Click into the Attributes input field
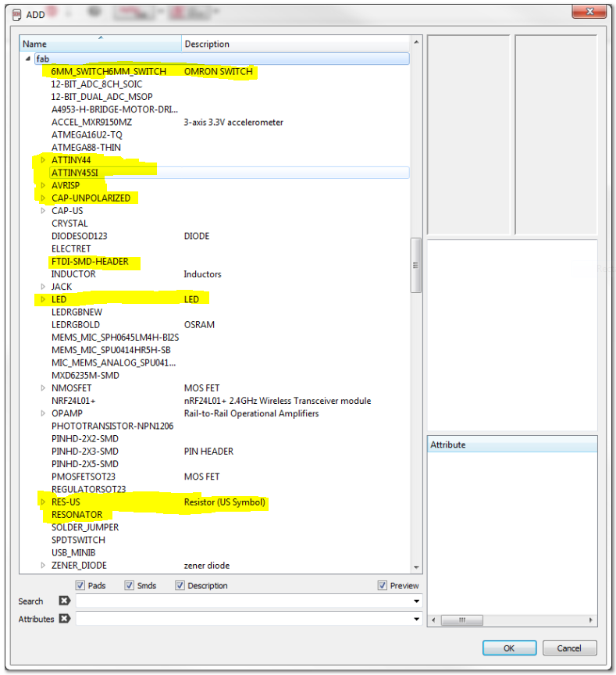The height and width of the screenshot is (675, 616). [x=244, y=619]
